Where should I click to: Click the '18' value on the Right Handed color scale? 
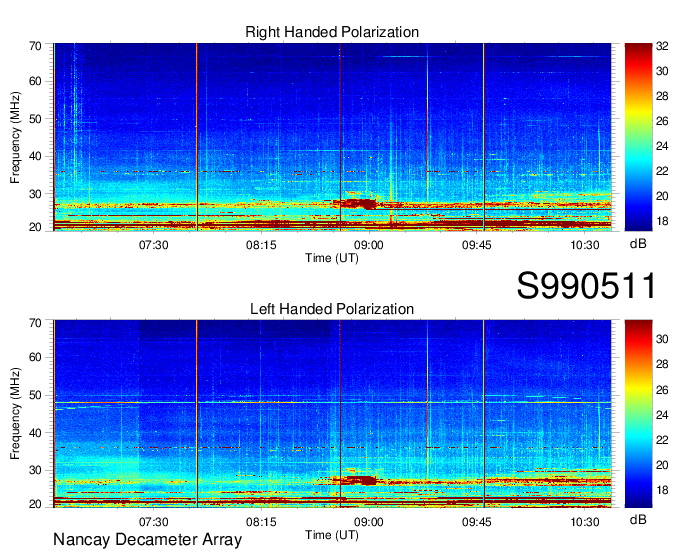[x=662, y=221]
